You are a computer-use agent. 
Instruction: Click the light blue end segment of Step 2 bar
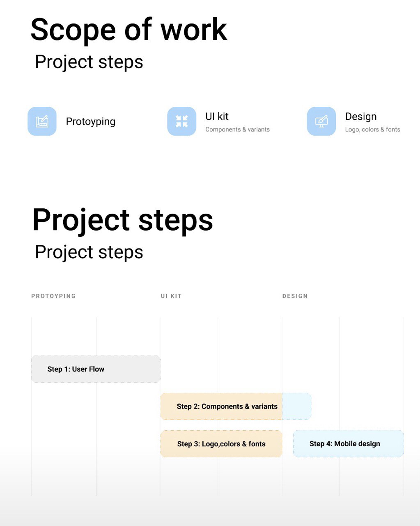coord(296,406)
